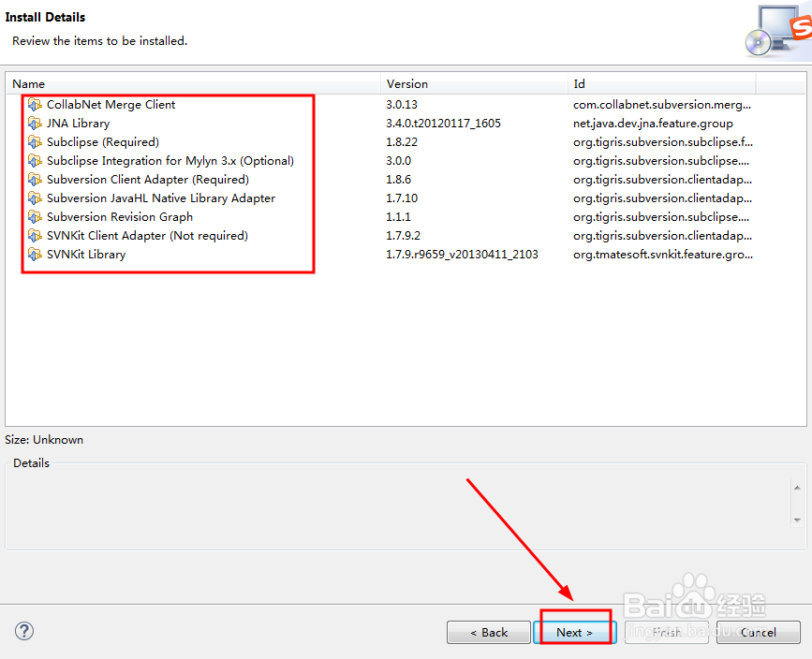The height and width of the screenshot is (659, 812).
Task: Click the Size: Unknown label
Action: pos(44,440)
